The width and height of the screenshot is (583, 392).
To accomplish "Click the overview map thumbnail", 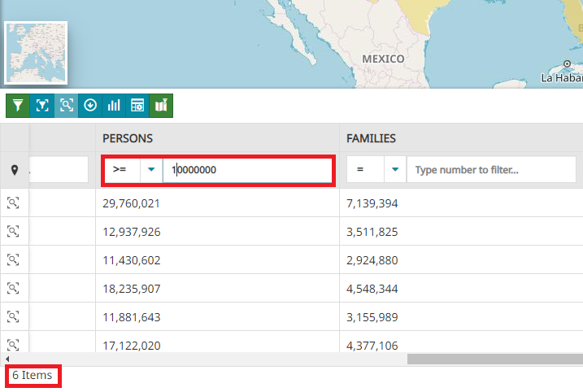I will click(x=36, y=53).
